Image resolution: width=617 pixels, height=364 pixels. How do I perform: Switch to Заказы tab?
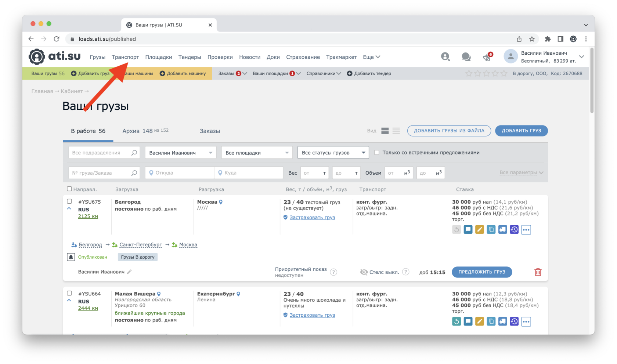tap(210, 131)
